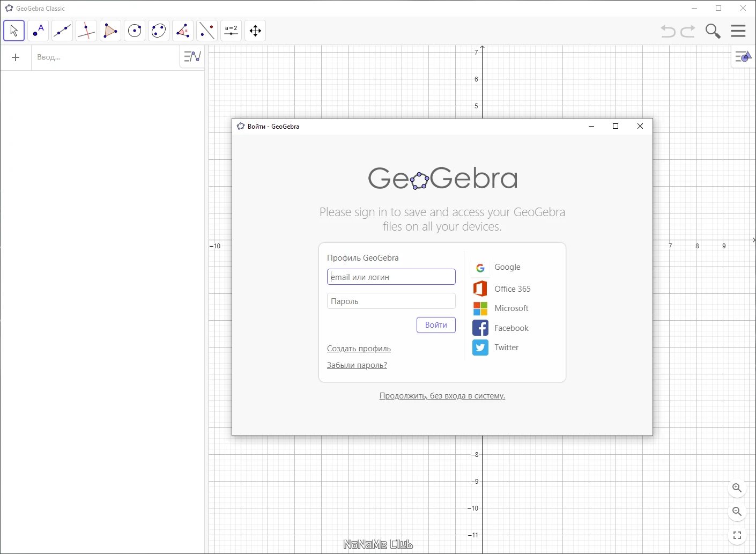Image resolution: width=756 pixels, height=554 pixels.
Task: Click the password field
Action: click(x=391, y=301)
